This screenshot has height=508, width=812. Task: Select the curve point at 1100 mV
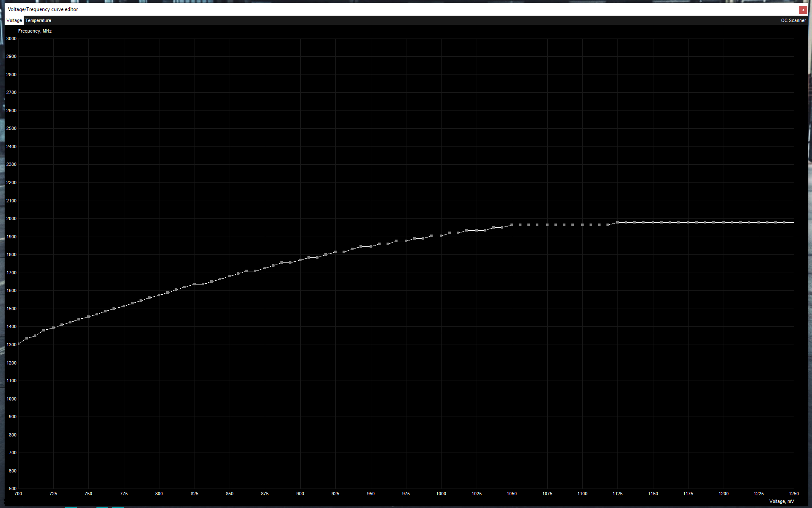582,225
